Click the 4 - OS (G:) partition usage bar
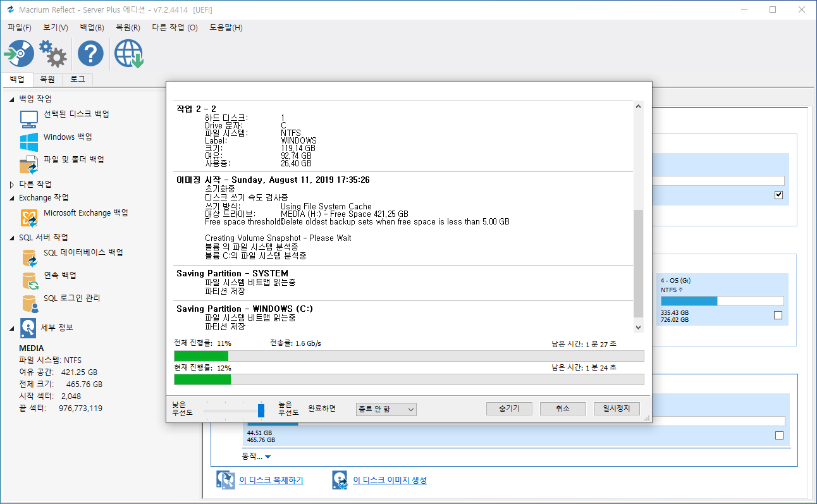The height and width of the screenshot is (504, 817). [722, 301]
